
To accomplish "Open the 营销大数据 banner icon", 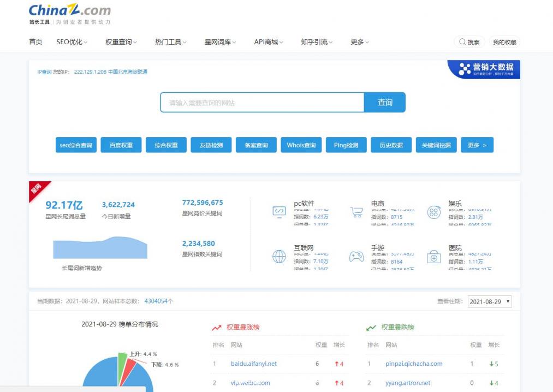I will click(465, 70).
